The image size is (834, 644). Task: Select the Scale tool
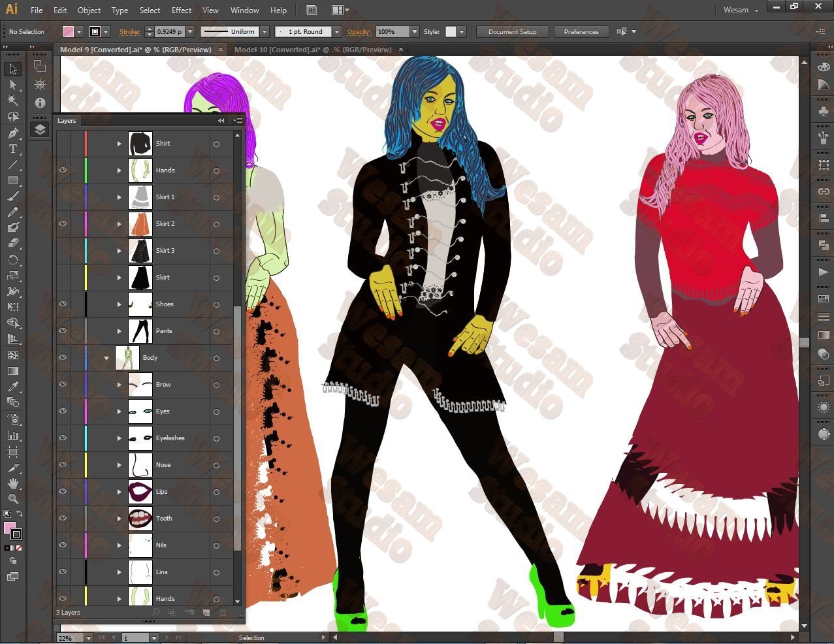coord(13,276)
